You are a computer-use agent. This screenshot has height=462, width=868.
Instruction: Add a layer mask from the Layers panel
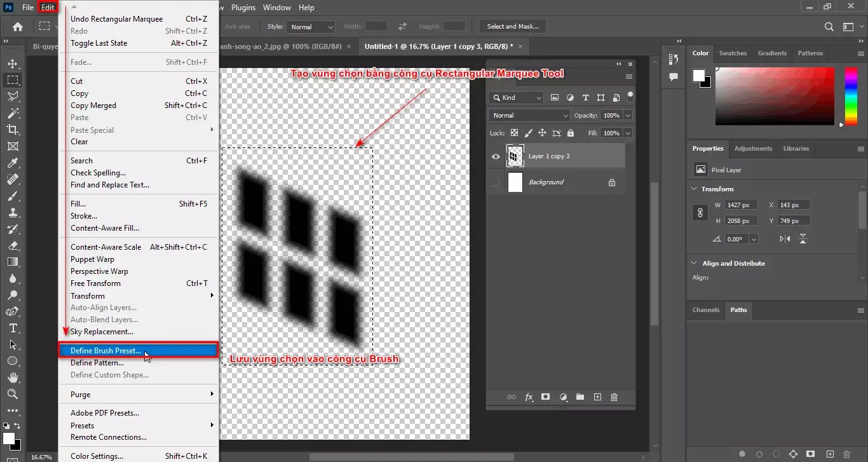[546, 397]
